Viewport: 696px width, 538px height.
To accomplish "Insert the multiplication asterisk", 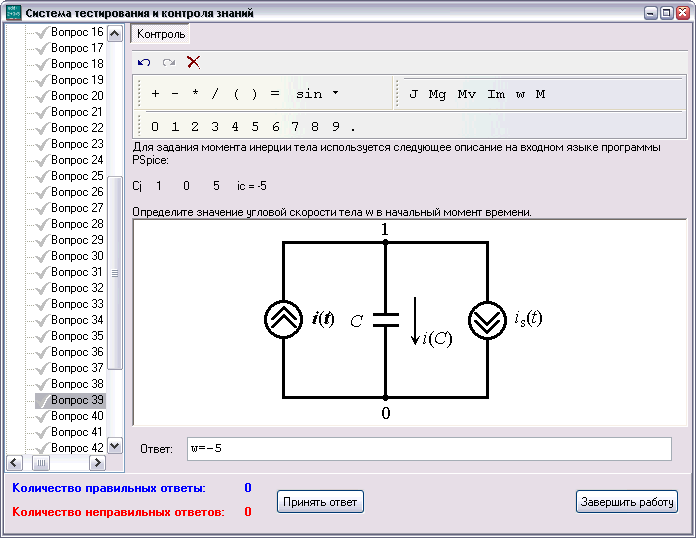I will click(x=195, y=94).
